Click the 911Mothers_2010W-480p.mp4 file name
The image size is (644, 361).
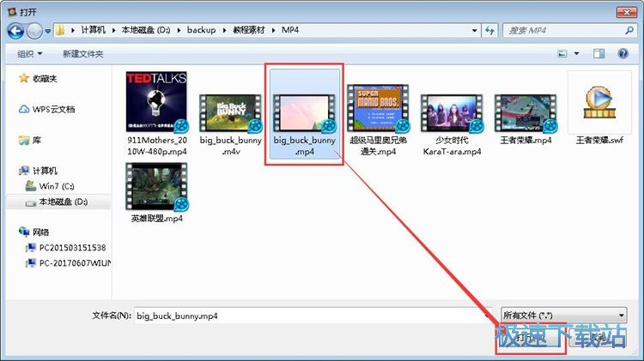[x=157, y=146]
